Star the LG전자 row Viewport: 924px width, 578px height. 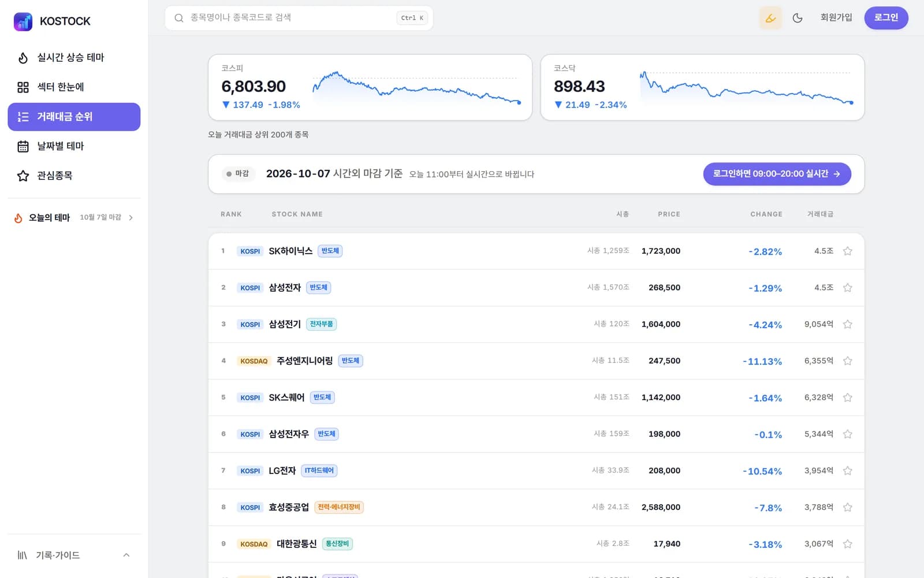pyautogui.click(x=848, y=470)
